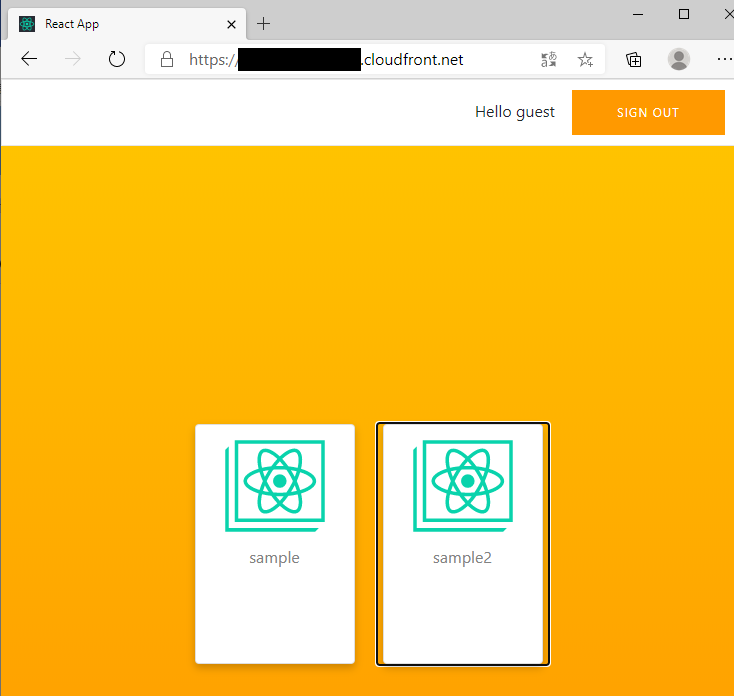The image size is (734, 696).
Task: Open the Collections button
Action: click(x=633, y=59)
